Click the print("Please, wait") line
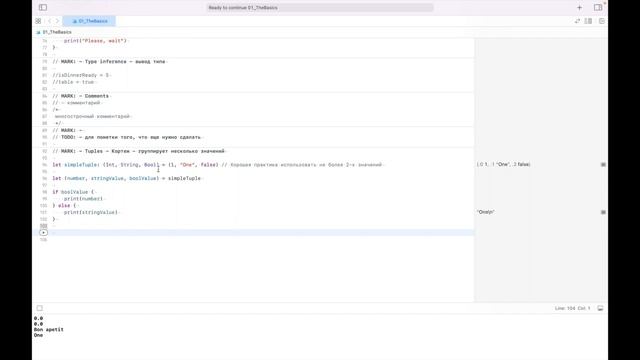 [95, 41]
